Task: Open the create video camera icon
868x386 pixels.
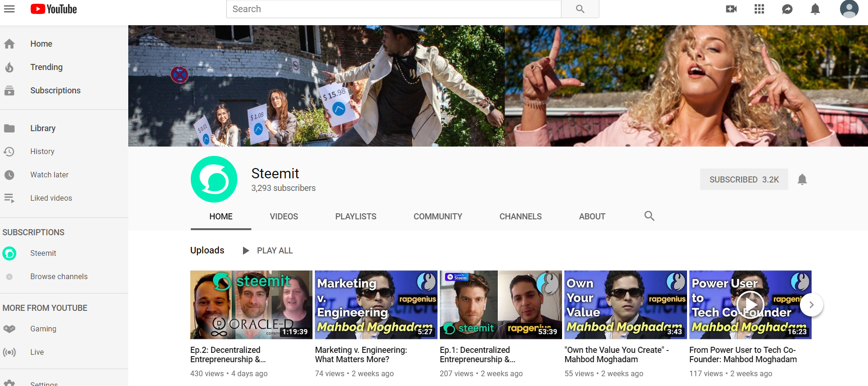Action: (x=731, y=9)
